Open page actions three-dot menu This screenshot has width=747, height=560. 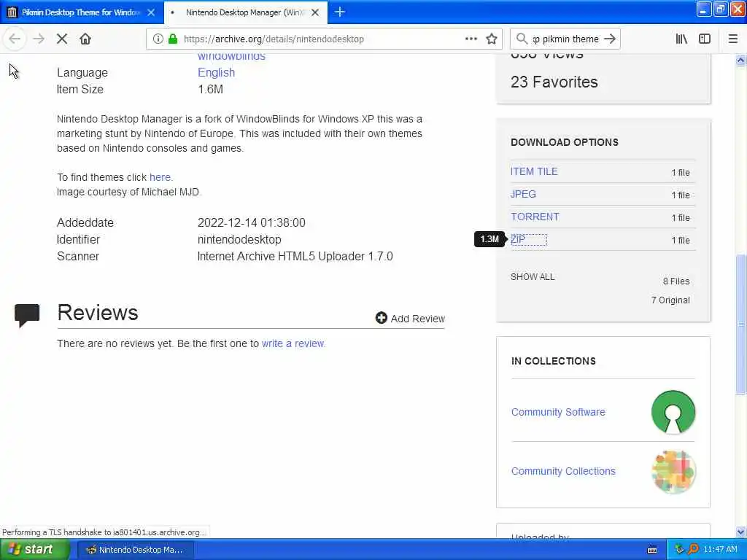coord(471,39)
